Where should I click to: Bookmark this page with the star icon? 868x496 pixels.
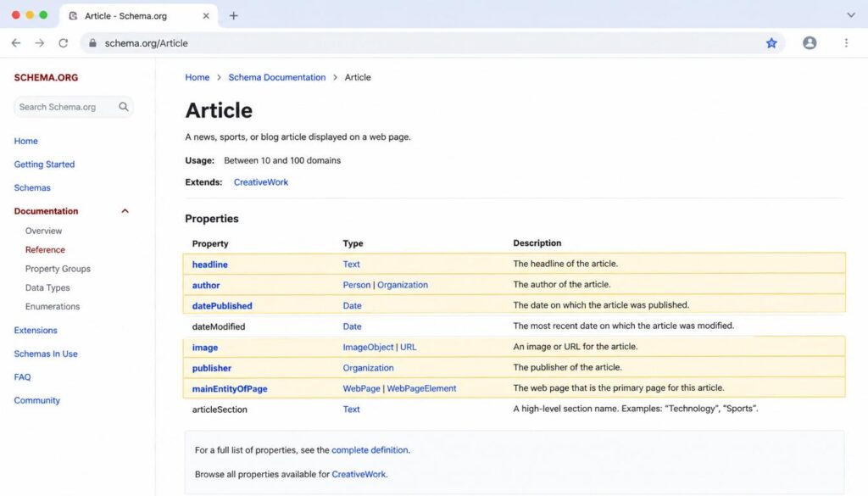click(x=771, y=43)
